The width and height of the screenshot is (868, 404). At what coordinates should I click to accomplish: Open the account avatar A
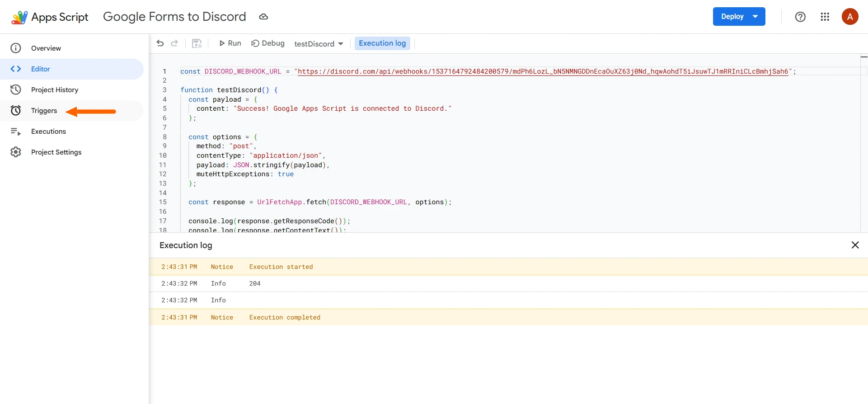(x=850, y=17)
